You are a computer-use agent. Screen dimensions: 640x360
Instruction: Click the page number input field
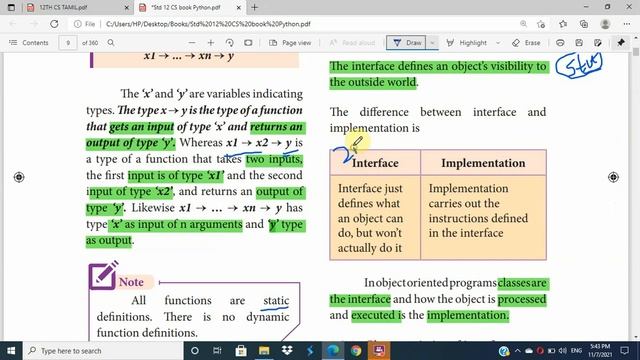pos(68,42)
